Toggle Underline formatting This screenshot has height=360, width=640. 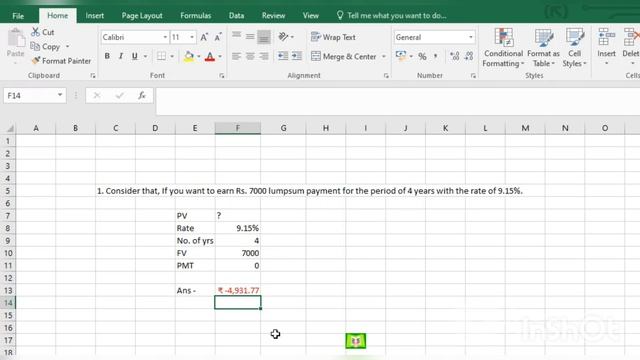[134, 56]
